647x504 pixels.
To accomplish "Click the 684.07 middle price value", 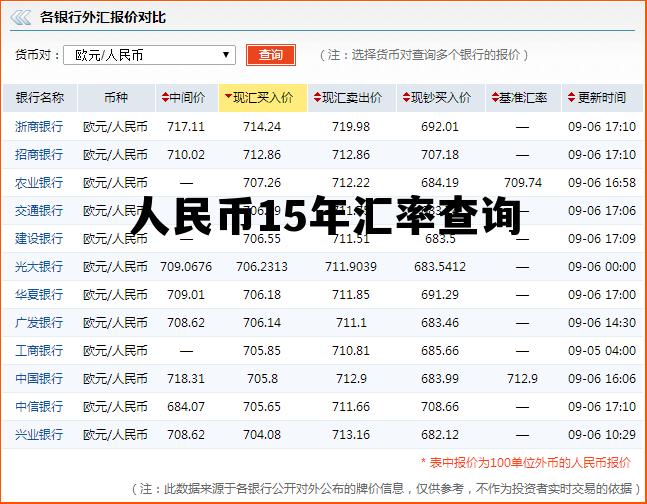I will click(x=186, y=407).
